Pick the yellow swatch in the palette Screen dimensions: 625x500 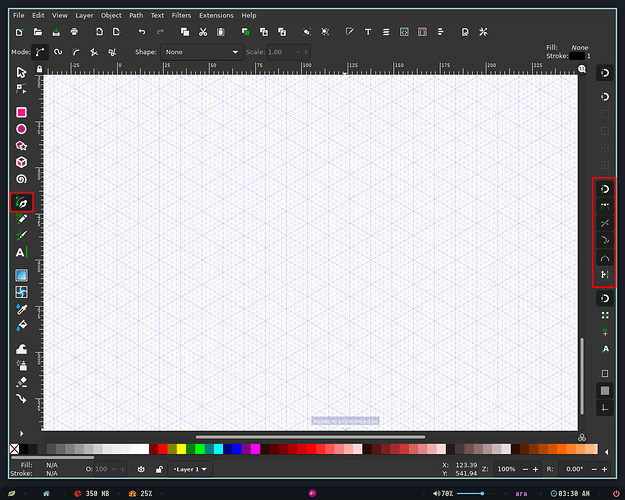point(181,449)
